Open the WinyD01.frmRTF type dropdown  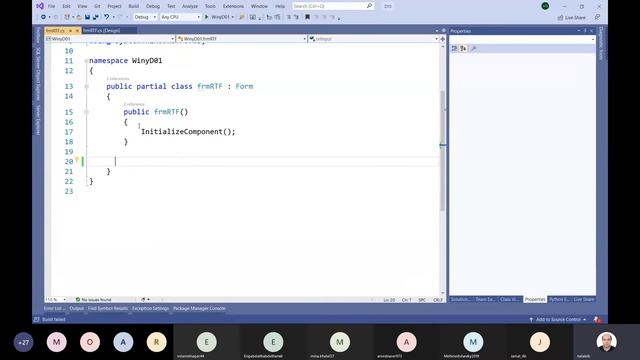click(242, 39)
